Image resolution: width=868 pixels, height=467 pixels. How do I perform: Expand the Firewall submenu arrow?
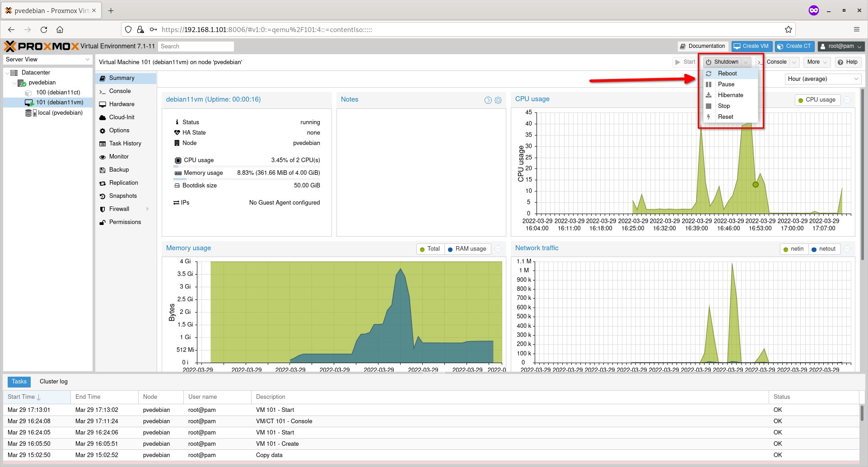click(148, 209)
